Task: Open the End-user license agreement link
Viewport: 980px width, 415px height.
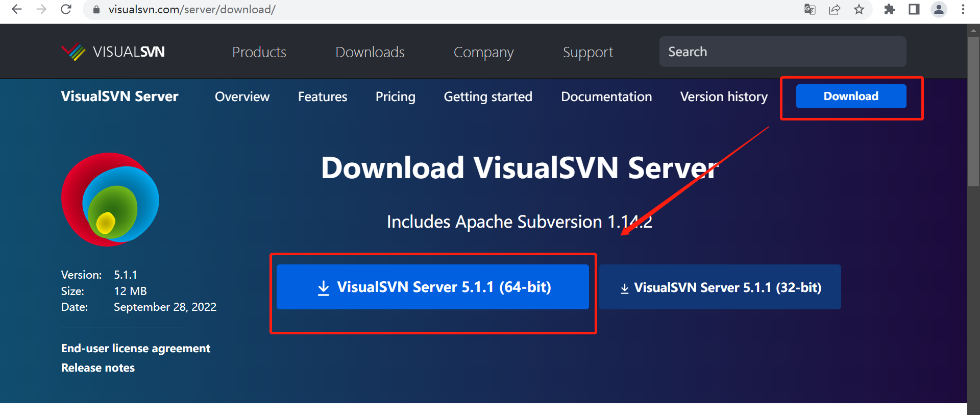Action: [136, 348]
